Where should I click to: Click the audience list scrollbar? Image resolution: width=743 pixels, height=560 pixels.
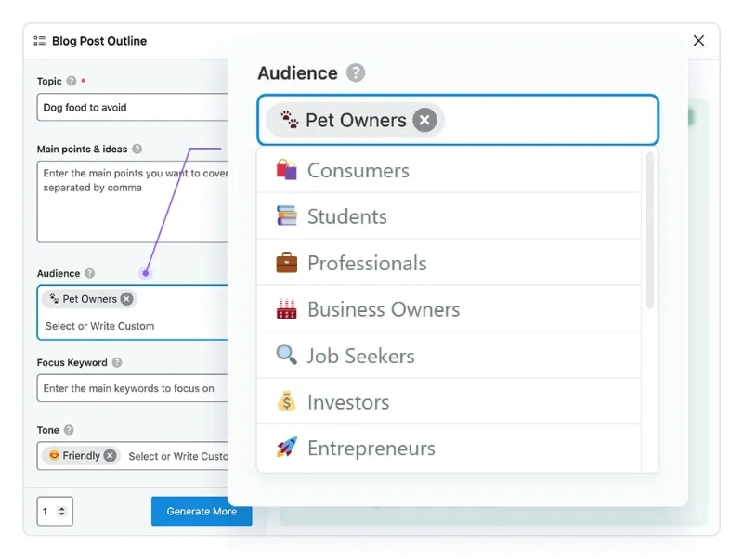click(x=649, y=232)
